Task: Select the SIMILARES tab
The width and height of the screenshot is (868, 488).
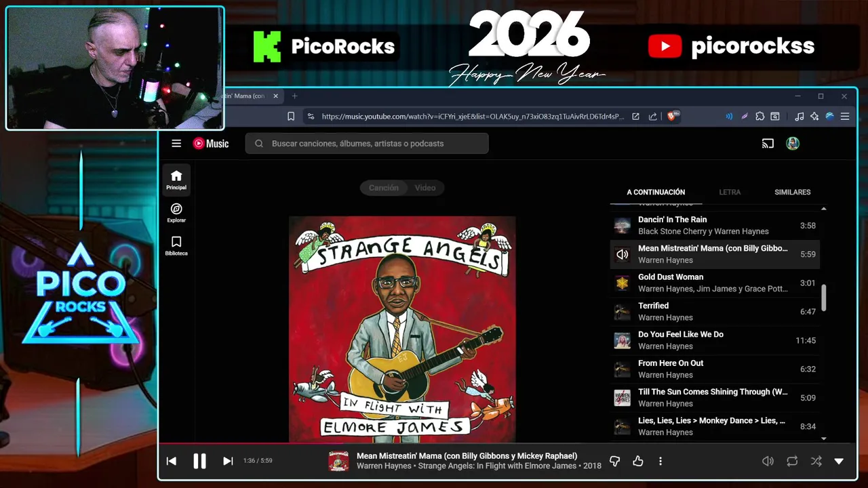Action: click(x=793, y=192)
